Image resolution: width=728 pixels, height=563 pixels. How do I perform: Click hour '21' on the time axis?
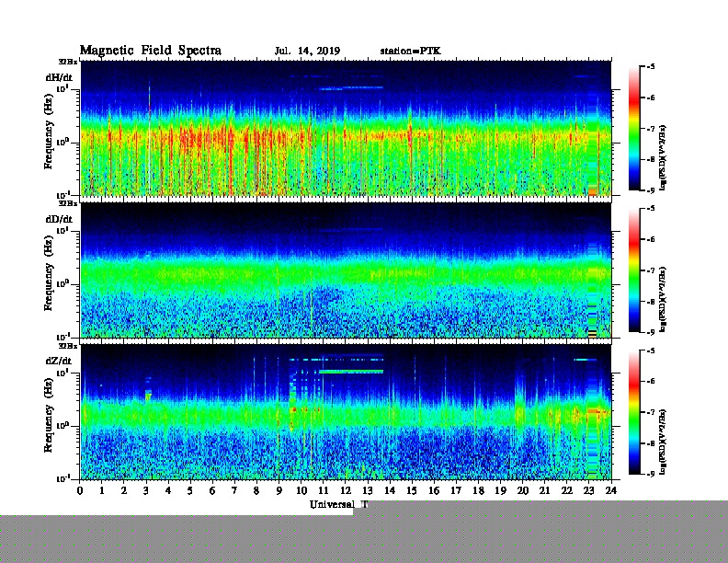tap(544, 490)
